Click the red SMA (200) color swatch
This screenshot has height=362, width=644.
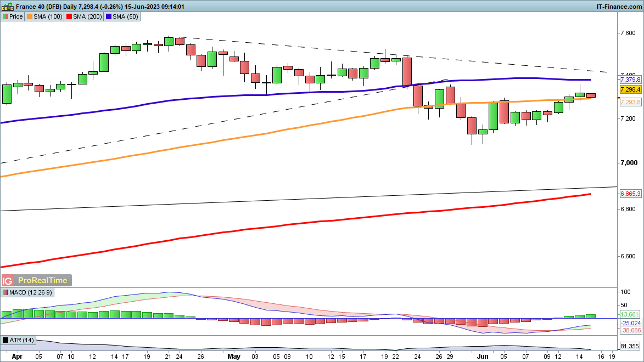[69, 16]
